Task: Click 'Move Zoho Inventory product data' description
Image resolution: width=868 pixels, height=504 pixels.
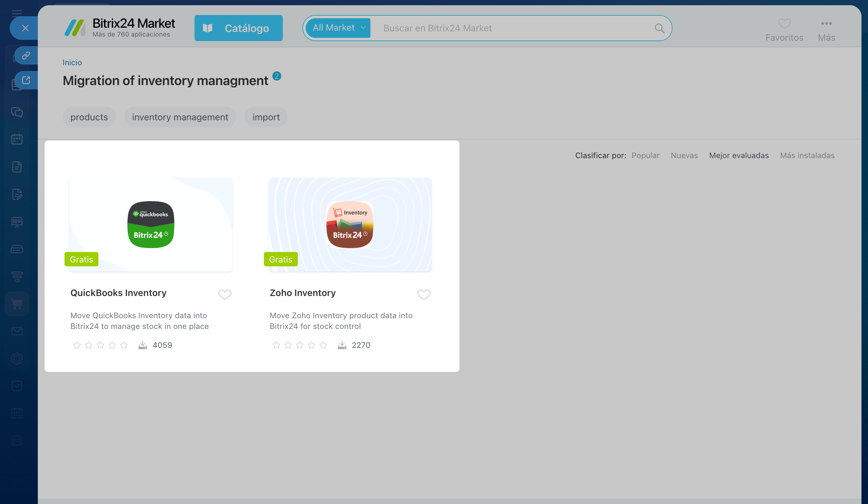Action: click(x=341, y=320)
